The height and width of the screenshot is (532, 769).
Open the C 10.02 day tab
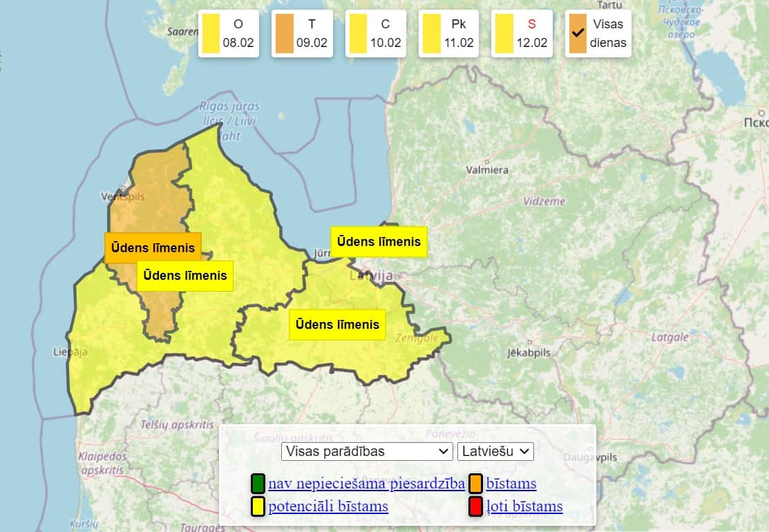(376, 33)
